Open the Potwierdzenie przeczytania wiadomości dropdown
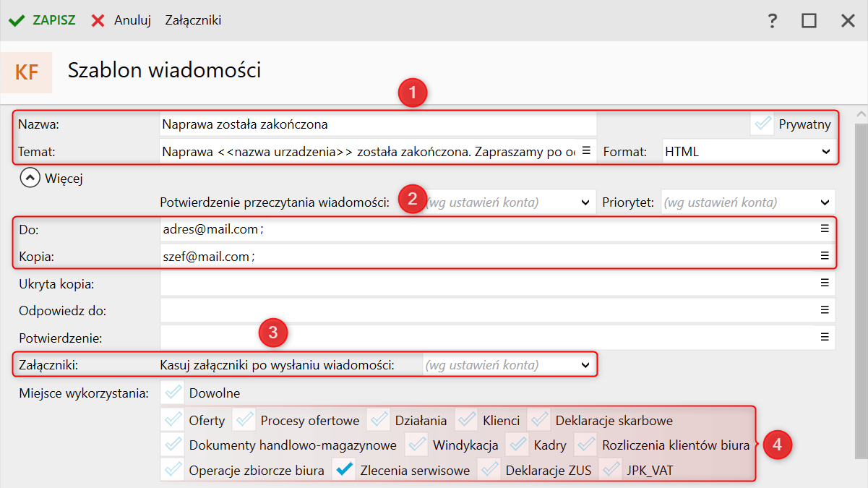The height and width of the screenshot is (488, 868). coord(509,203)
